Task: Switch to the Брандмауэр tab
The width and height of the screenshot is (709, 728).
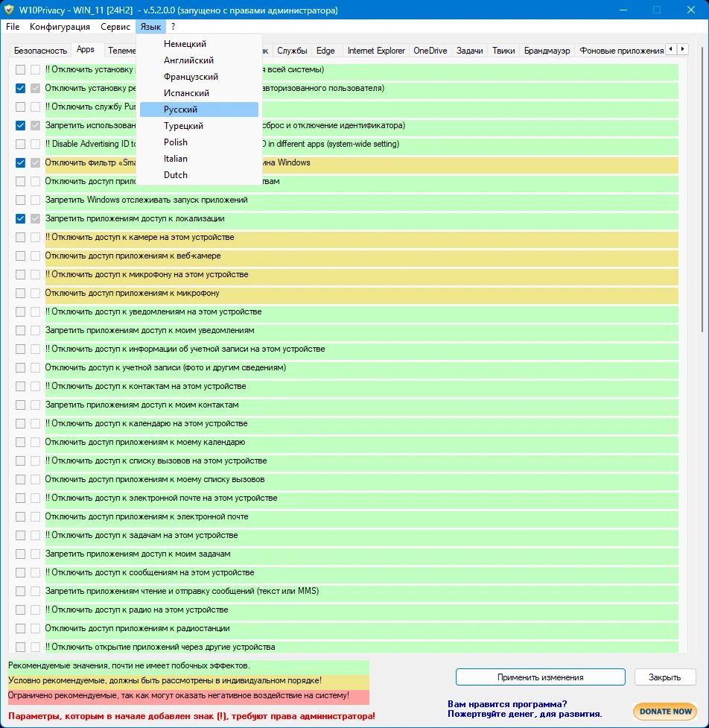Action: 547,51
